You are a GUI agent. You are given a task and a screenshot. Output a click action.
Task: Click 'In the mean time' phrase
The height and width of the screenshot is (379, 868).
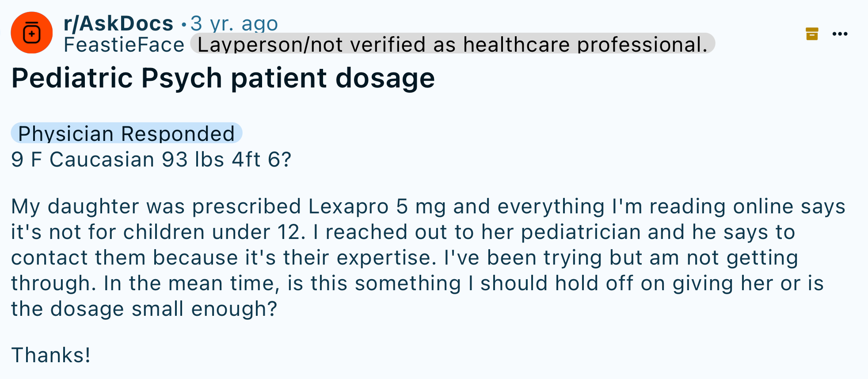click(x=192, y=284)
